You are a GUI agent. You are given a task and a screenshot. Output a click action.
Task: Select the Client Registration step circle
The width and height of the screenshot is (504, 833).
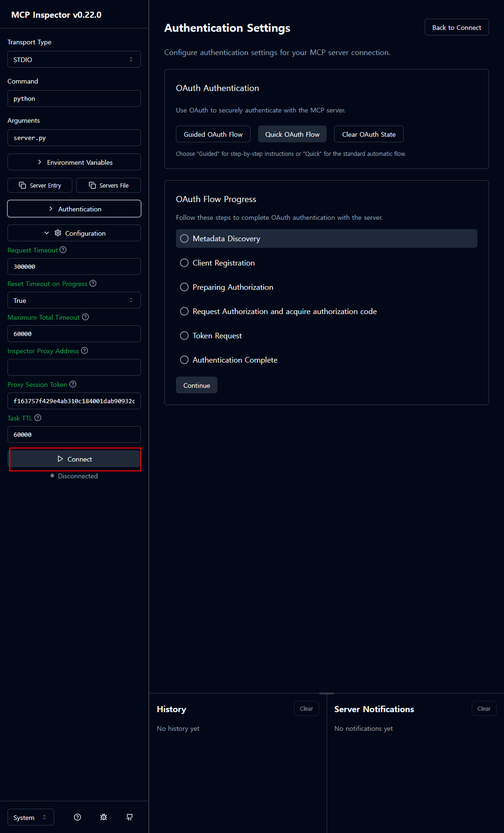click(184, 263)
